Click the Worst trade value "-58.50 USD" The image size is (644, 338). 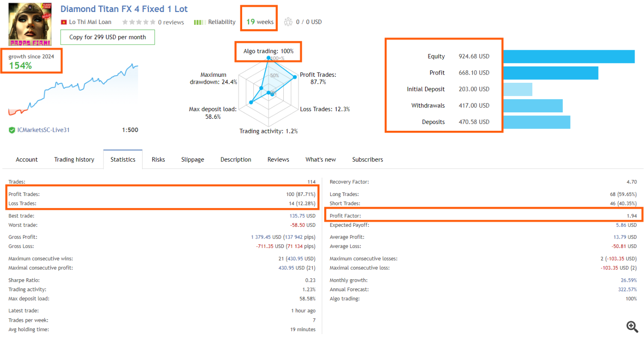(x=303, y=225)
